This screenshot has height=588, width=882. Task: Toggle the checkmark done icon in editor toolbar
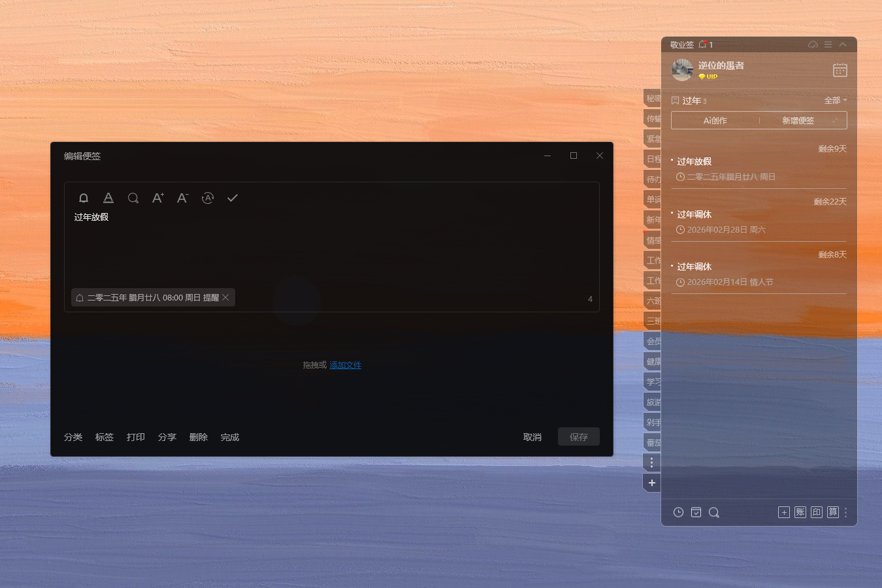pyautogui.click(x=233, y=198)
